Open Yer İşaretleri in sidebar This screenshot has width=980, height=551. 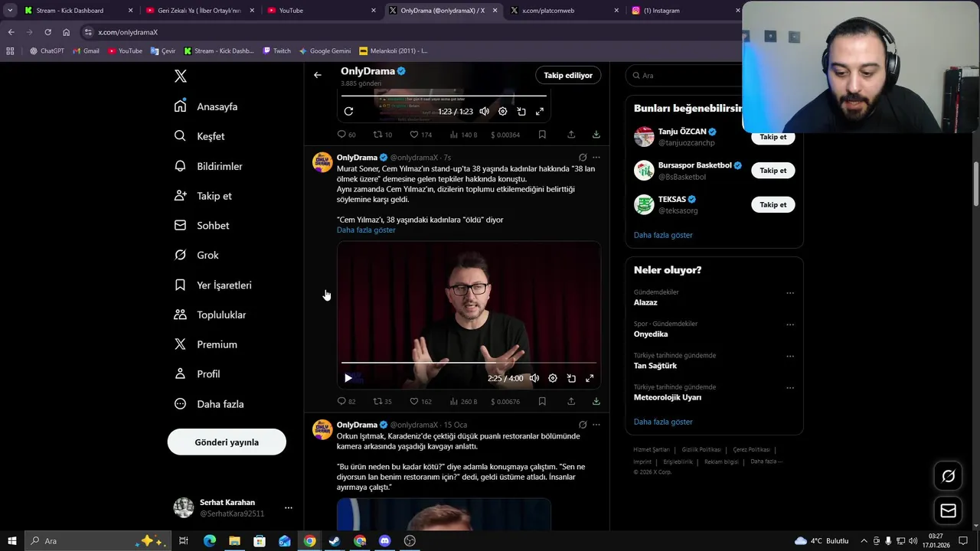(213, 285)
